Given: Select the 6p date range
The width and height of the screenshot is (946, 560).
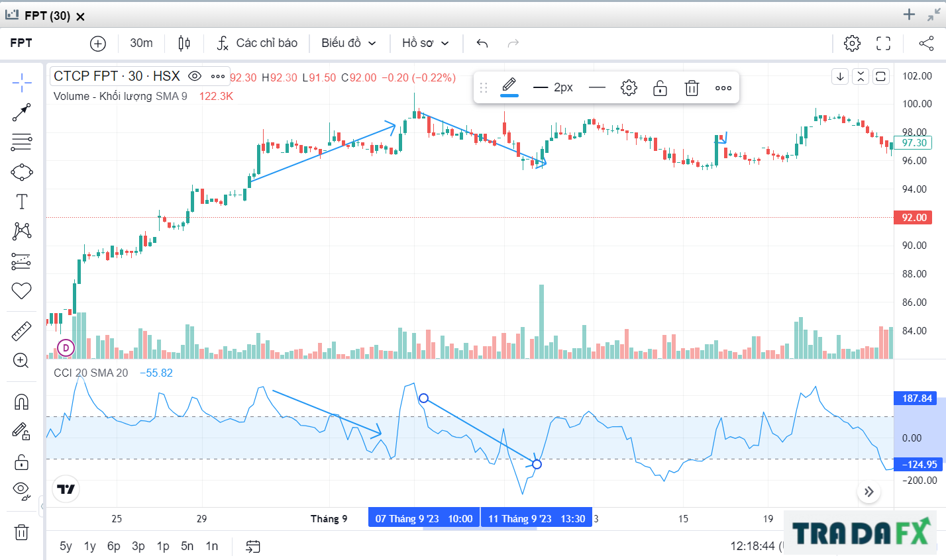Looking at the screenshot, I should [114, 546].
